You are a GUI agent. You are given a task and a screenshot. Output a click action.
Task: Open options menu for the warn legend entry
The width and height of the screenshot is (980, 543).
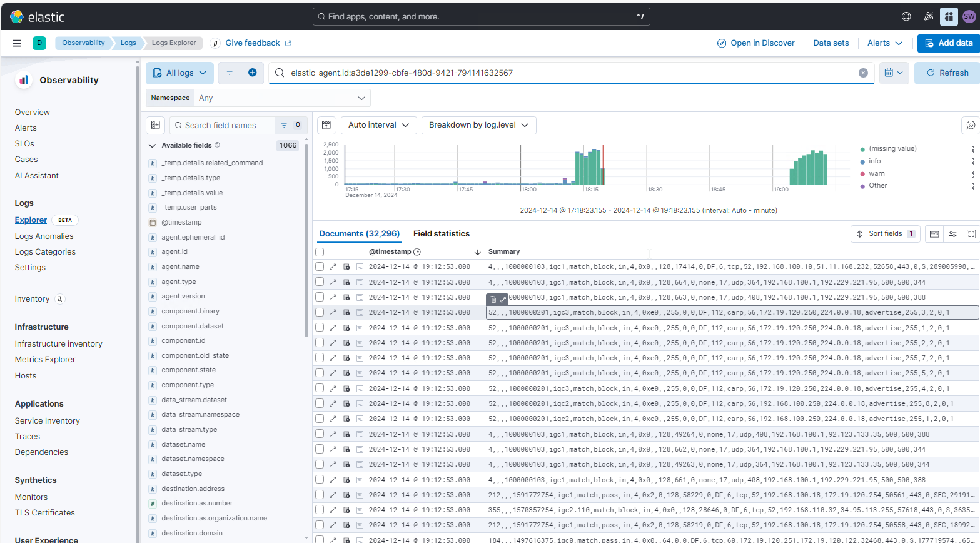coord(972,173)
